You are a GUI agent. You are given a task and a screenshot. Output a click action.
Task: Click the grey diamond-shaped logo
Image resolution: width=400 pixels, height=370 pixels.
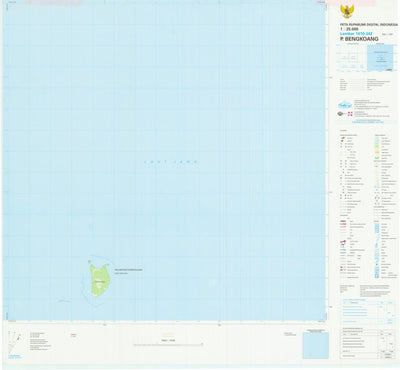point(340,114)
